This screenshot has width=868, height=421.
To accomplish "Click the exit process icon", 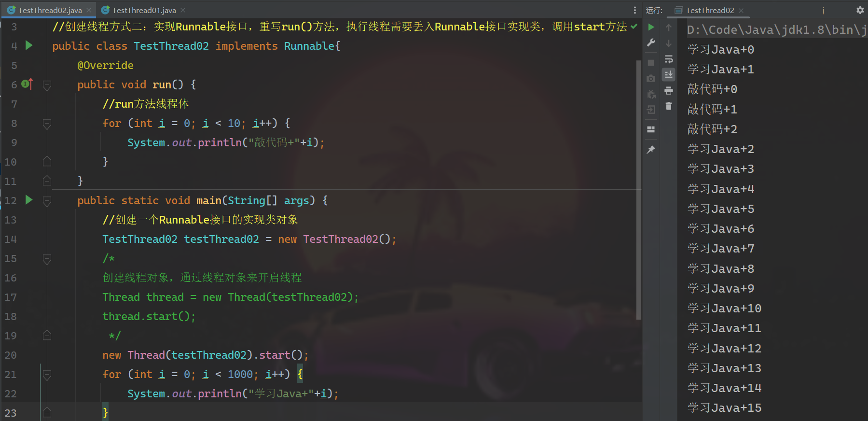I will (x=651, y=110).
